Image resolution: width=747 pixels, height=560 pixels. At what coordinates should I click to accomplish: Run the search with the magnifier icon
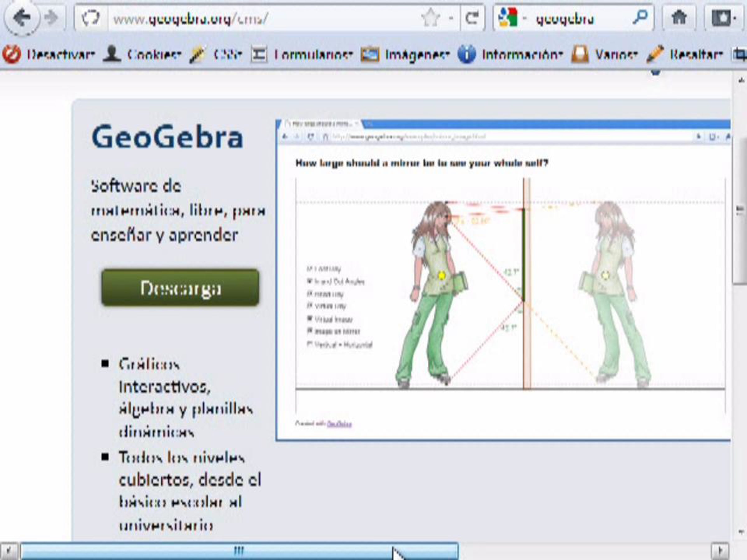pyautogui.click(x=640, y=17)
